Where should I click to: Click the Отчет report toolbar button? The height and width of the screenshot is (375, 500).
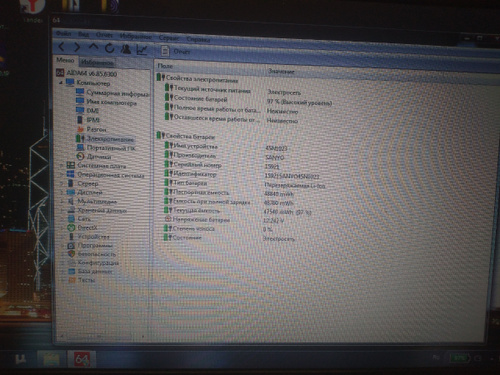(x=175, y=51)
